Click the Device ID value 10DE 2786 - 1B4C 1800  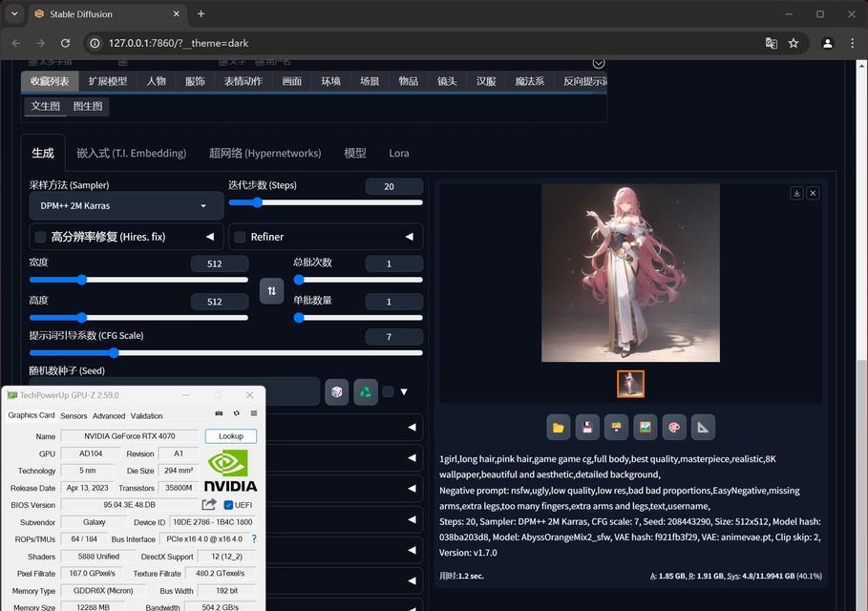pyautogui.click(x=213, y=522)
